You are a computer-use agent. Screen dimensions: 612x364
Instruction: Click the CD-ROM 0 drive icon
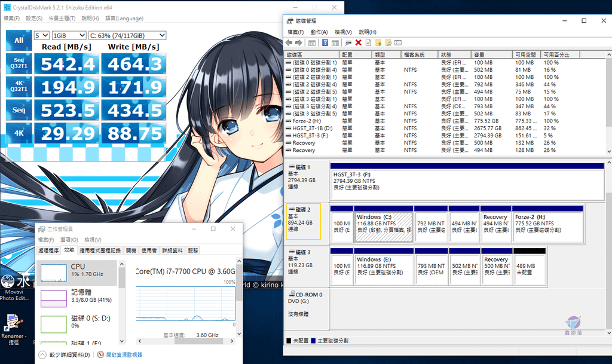tap(292, 294)
